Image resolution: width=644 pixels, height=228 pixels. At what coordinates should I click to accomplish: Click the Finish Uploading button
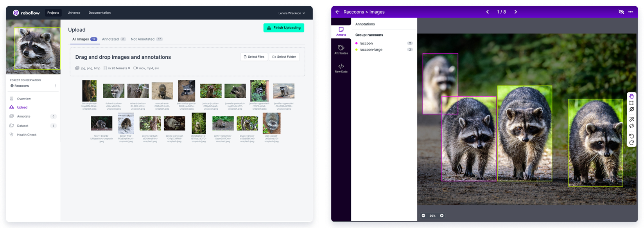[x=284, y=28]
